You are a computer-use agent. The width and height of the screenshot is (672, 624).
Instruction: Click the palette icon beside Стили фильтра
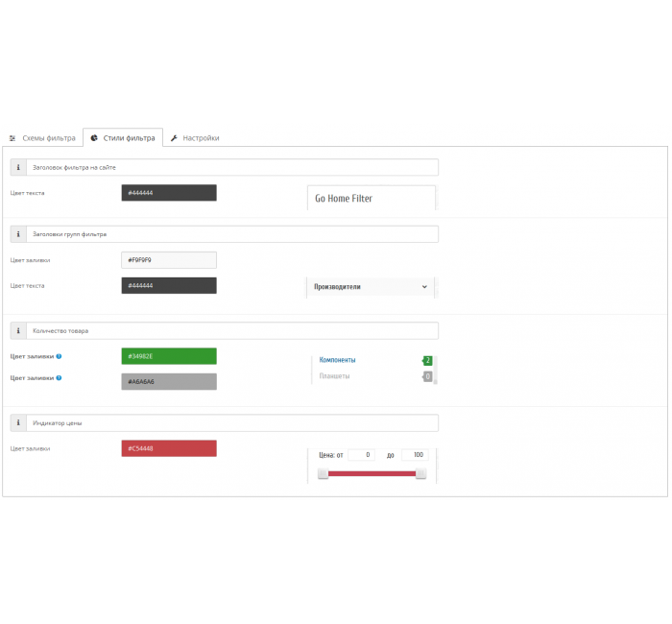tap(94, 138)
